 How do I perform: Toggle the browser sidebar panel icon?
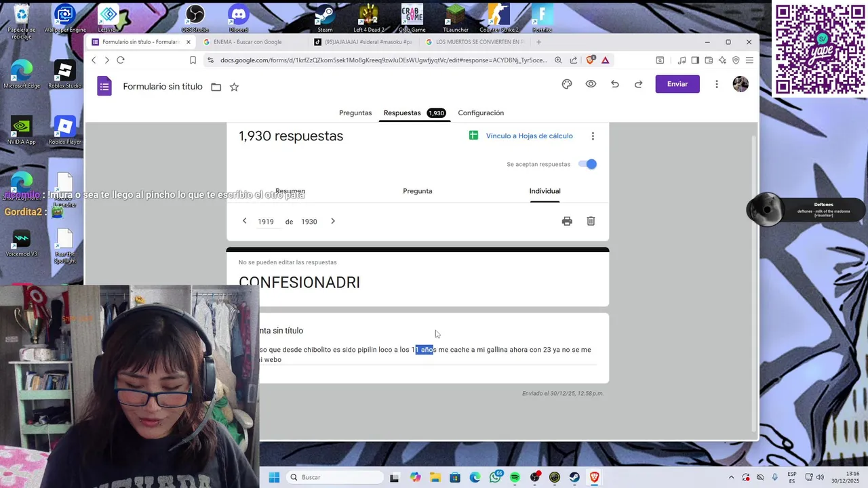[695, 60]
